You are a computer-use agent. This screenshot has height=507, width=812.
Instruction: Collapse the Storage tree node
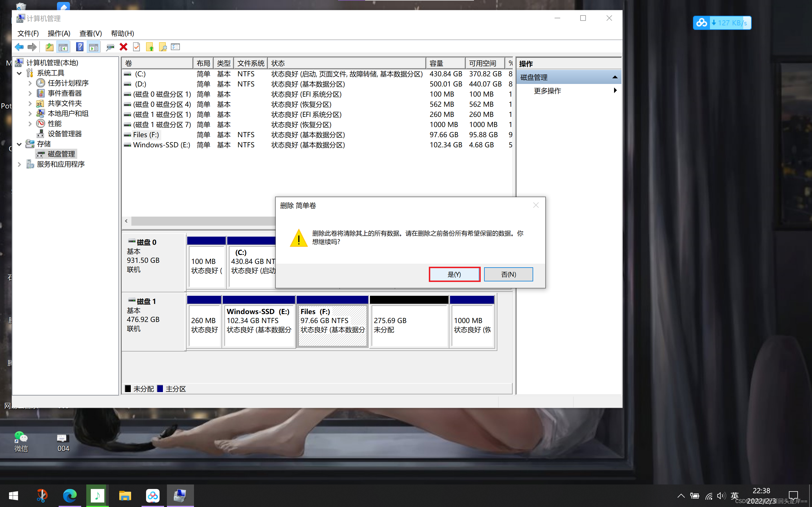click(19, 144)
